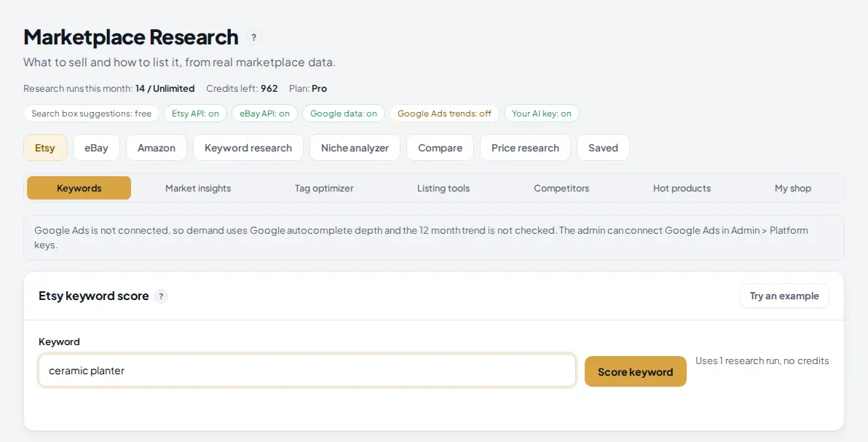Open the Price research tab
868x442 pixels.
(525, 148)
